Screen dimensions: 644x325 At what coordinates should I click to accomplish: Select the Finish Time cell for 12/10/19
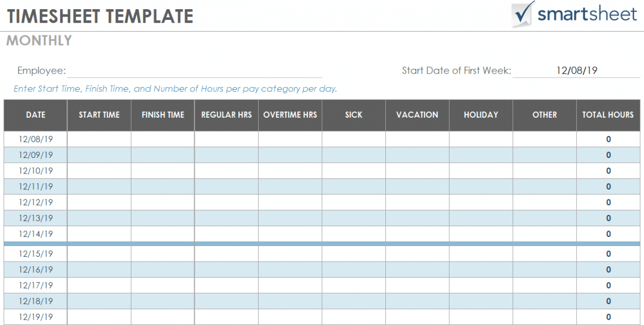click(163, 171)
